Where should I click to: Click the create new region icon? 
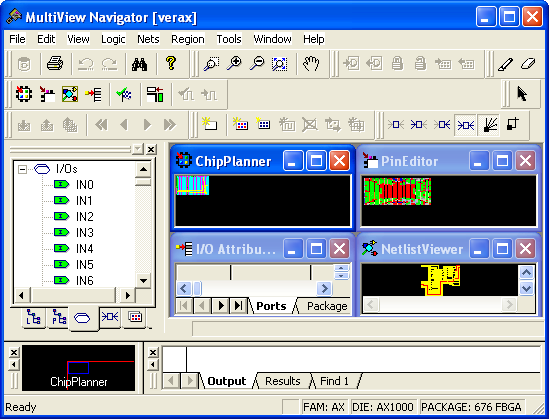[x=209, y=124]
